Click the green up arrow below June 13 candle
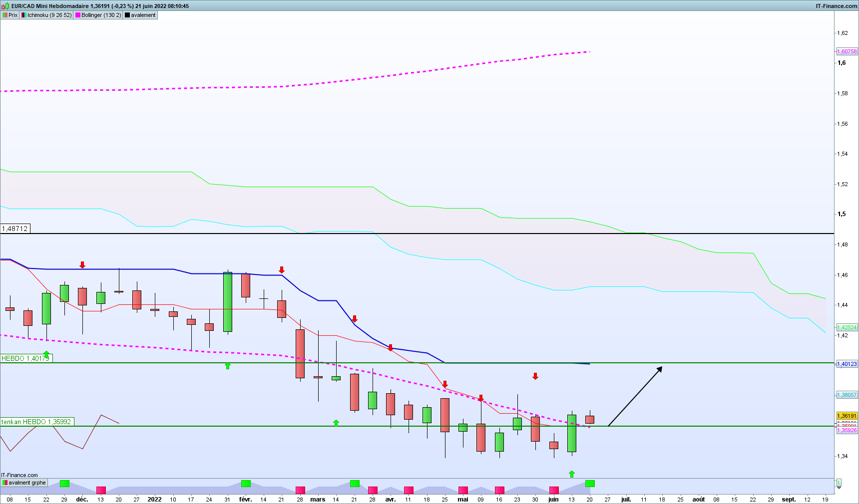Screen dimensions: 859x504 click(x=572, y=474)
